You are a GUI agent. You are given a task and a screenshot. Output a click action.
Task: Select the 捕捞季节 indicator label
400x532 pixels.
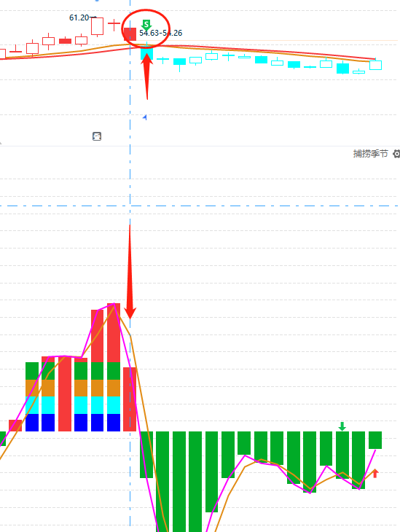[370, 154]
